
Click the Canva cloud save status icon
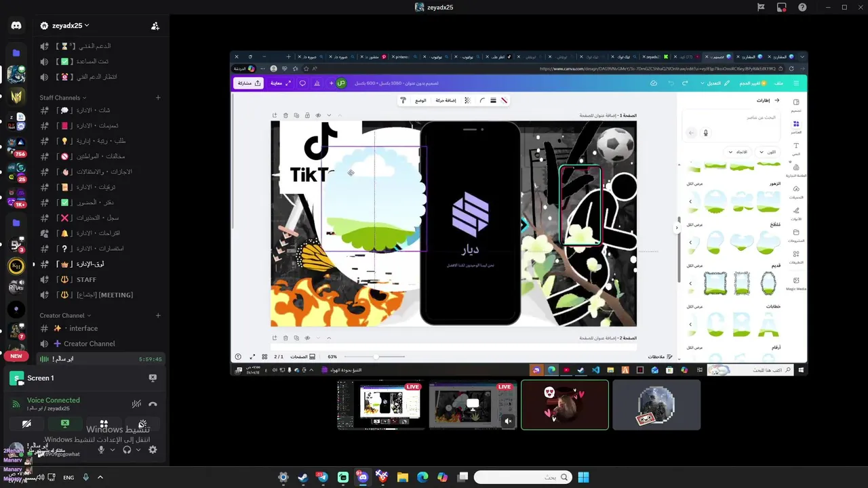pyautogui.click(x=653, y=83)
